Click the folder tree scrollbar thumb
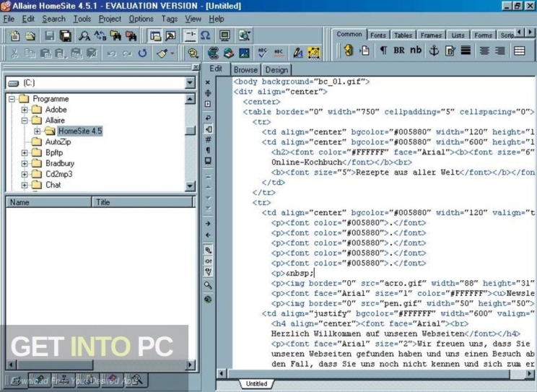 (x=190, y=131)
